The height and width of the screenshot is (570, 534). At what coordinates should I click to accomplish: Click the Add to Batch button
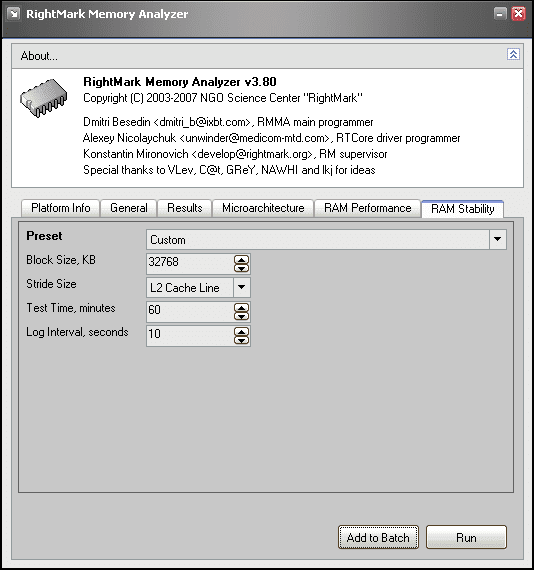click(x=378, y=537)
